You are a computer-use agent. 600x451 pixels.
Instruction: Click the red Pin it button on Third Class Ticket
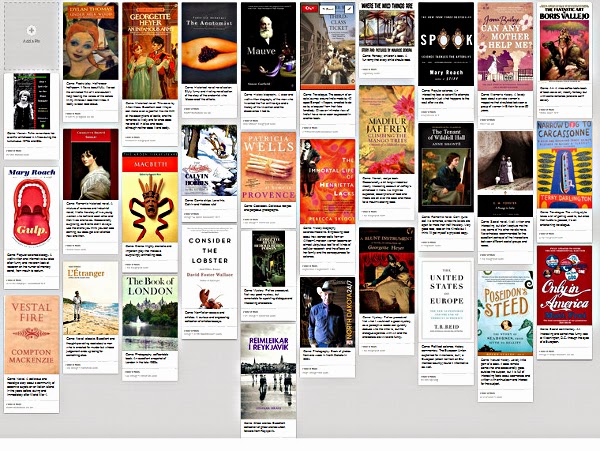pyautogui.click(x=310, y=9)
